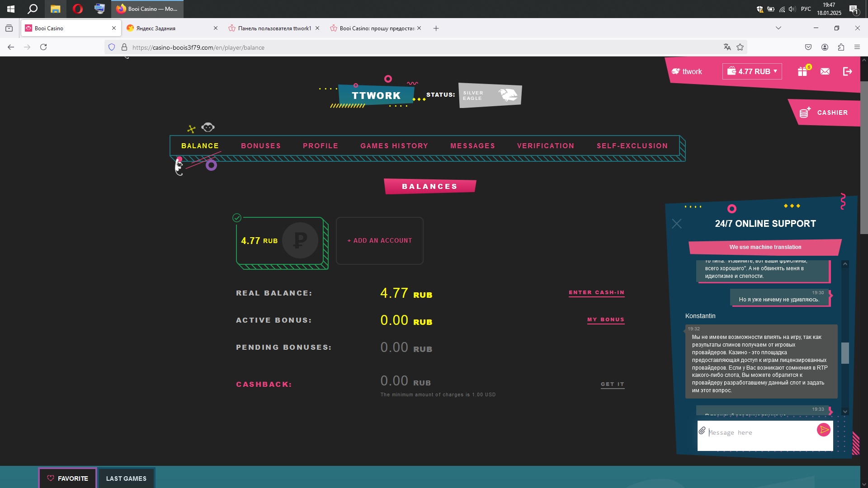
Task: Log out using the exit icon
Action: (x=847, y=71)
